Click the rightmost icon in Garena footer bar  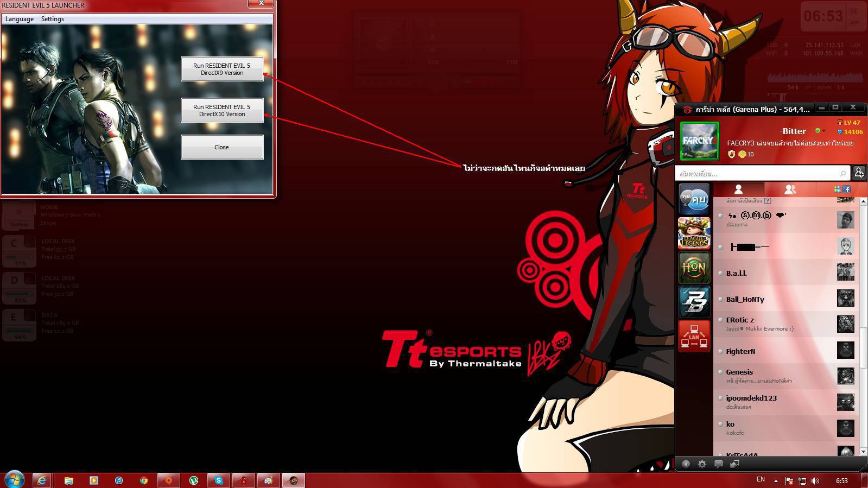tap(734, 464)
